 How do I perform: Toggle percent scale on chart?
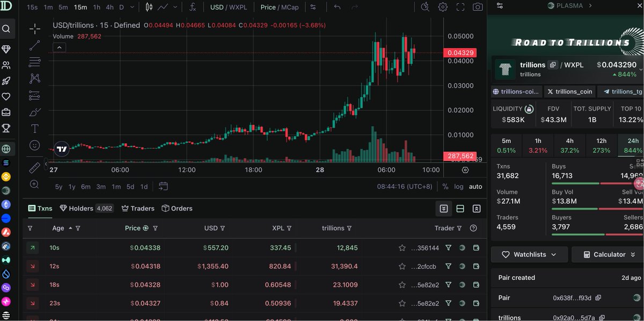pos(445,186)
